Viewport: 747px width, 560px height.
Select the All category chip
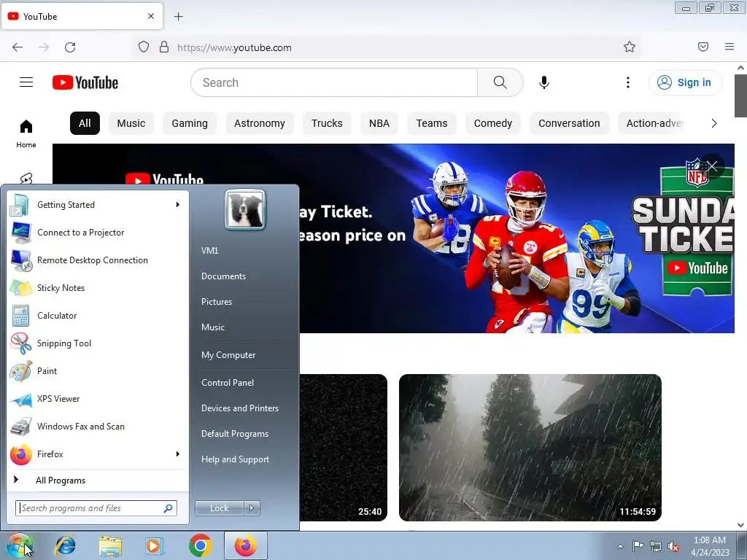click(x=85, y=123)
